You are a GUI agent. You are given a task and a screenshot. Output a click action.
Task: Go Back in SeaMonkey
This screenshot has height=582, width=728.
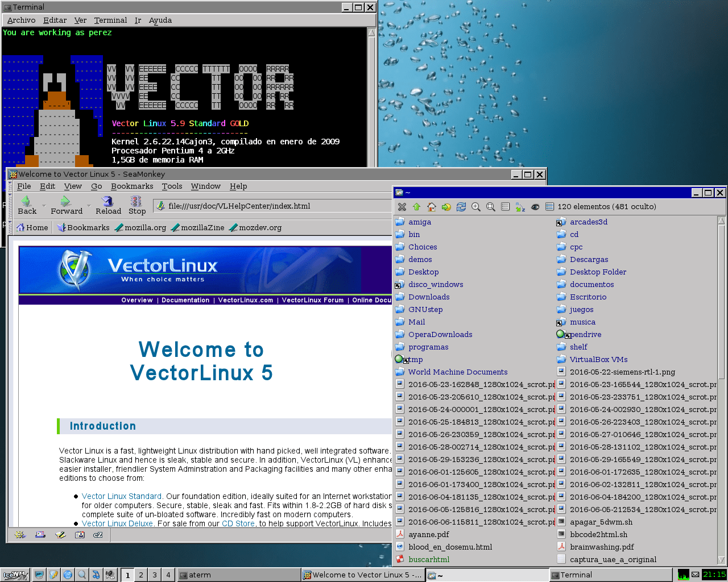point(27,205)
